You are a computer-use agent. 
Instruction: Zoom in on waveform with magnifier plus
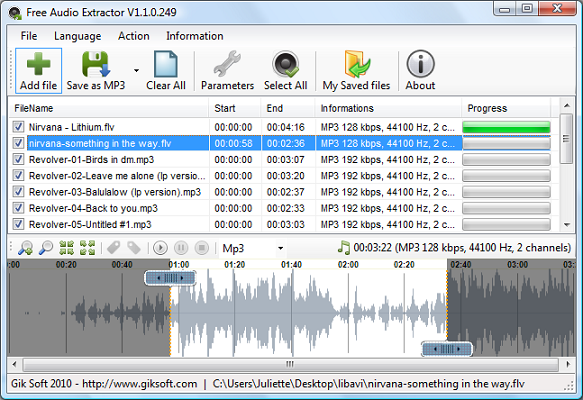(26, 248)
